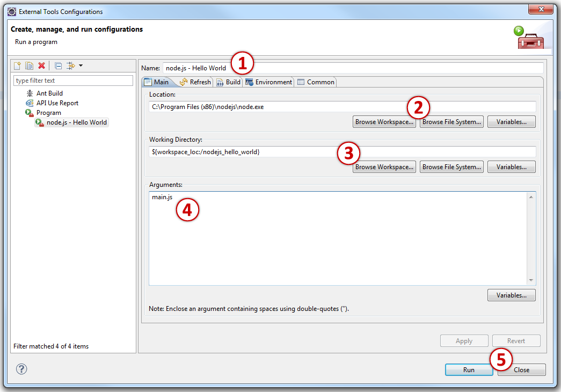
Task: Select API Use Report in tree
Action: click(x=57, y=103)
